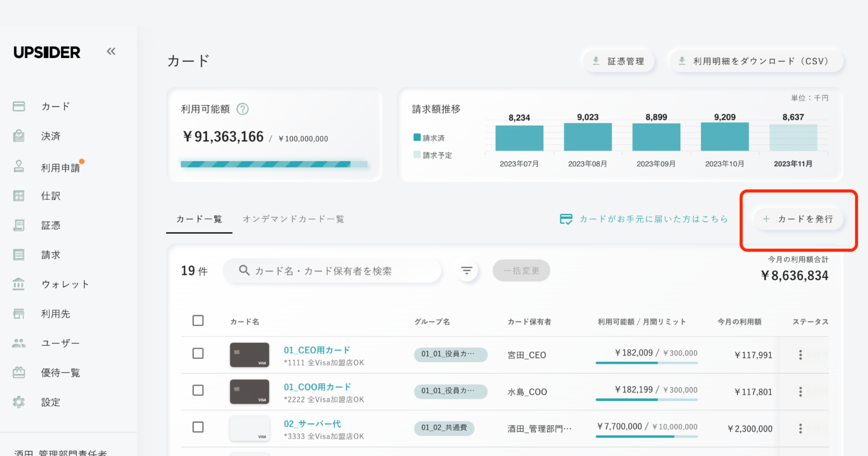
Task: Tick the checkbox for 02_サーバー代
Action: pyautogui.click(x=198, y=427)
